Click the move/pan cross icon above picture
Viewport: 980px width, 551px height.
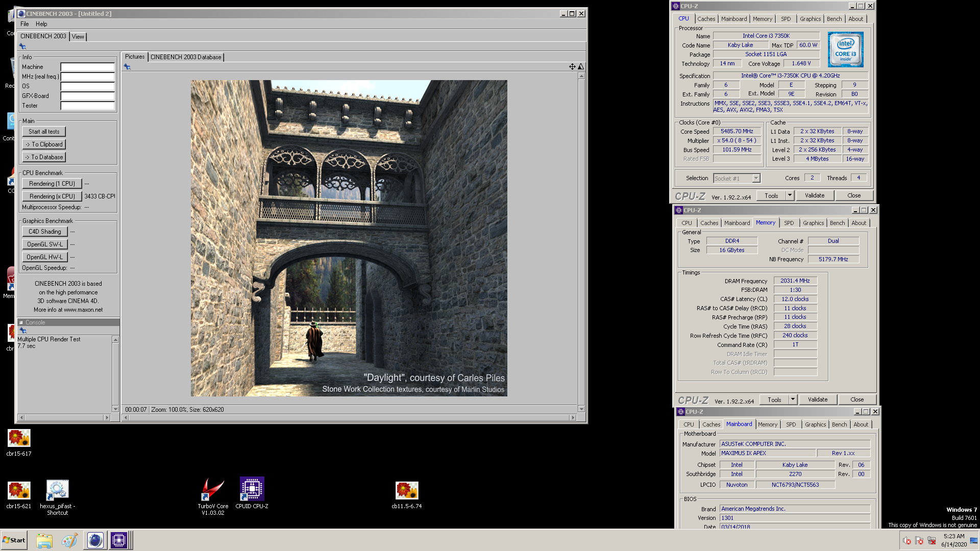(x=572, y=67)
